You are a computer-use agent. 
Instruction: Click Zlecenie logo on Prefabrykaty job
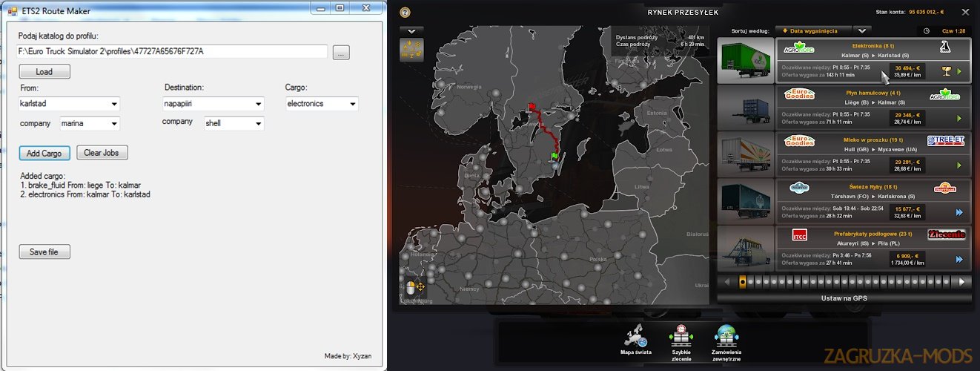click(x=946, y=234)
